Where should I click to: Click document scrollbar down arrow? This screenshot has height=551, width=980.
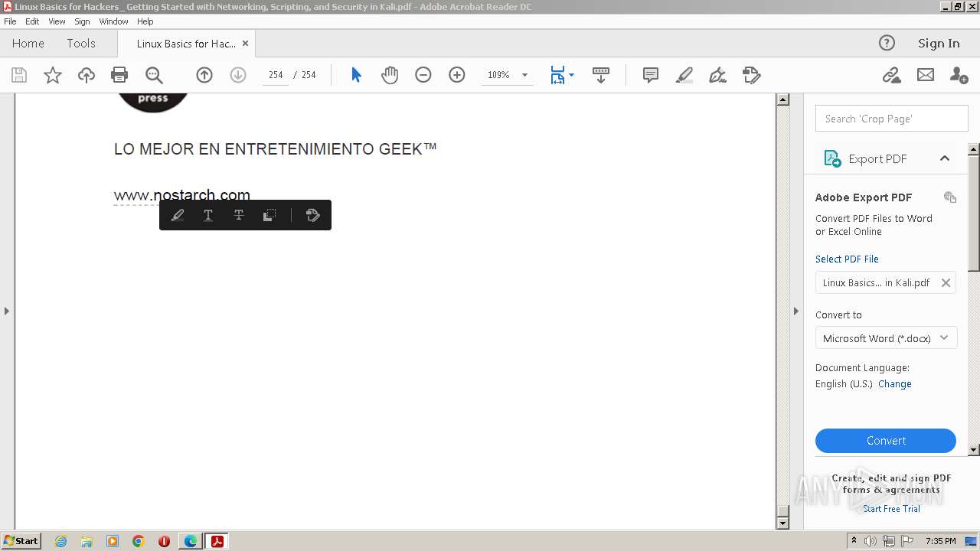click(x=782, y=523)
